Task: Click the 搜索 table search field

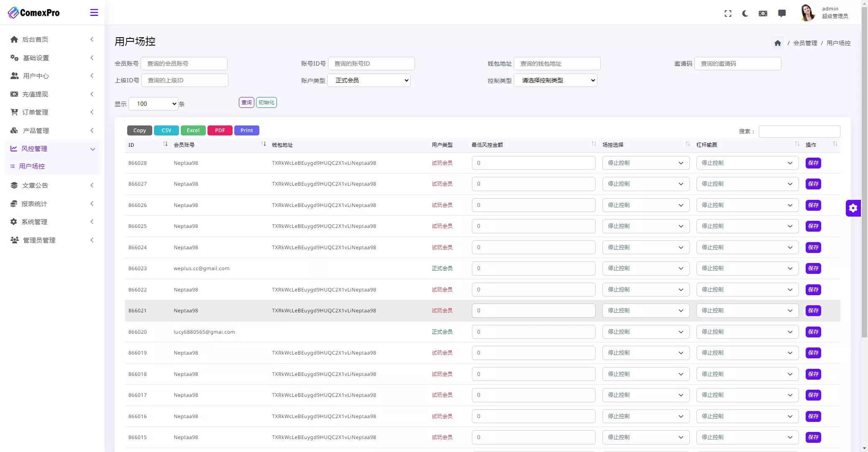Action: (x=799, y=131)
